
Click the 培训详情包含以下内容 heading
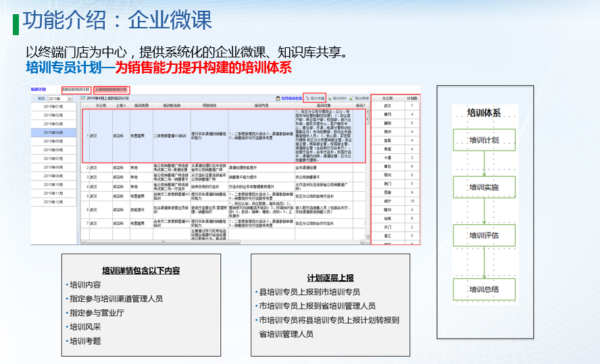(141, 271)
